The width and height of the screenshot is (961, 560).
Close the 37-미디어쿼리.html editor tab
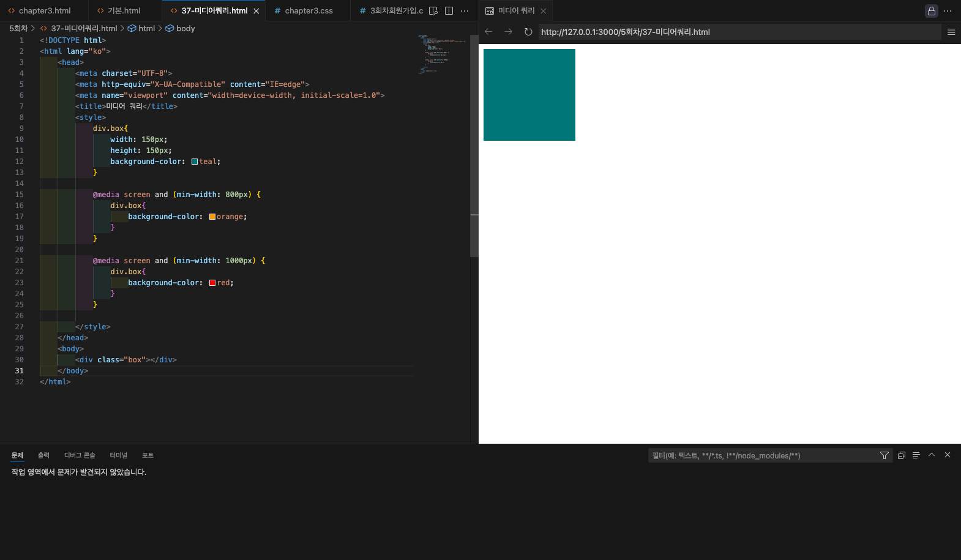(x=256, y=11)
